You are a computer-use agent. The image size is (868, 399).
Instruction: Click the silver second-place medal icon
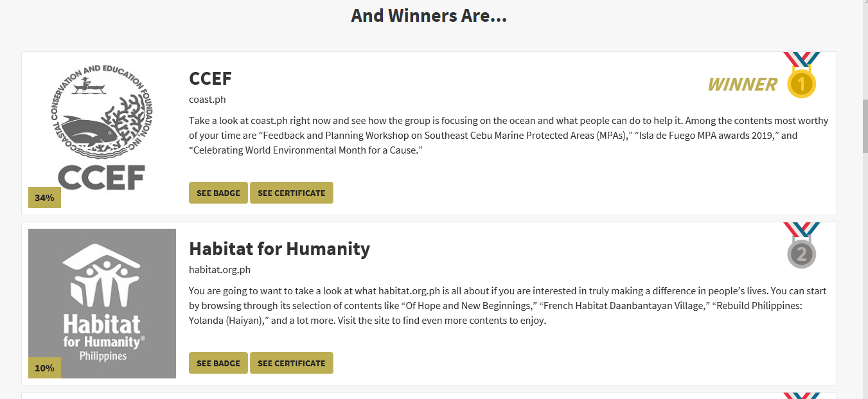tap(801, 254)
